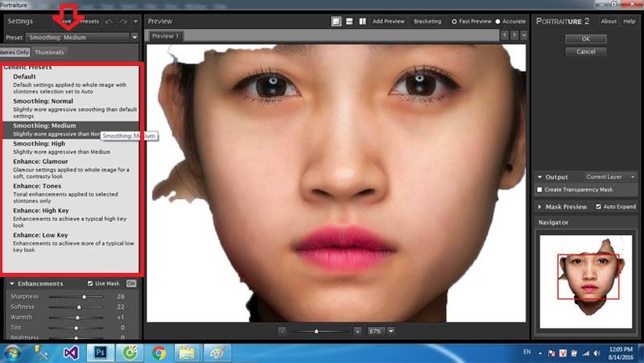This screenshot has width=644, height=363.
Task: Click the Navigator thumbnail image
Action: (x=586, y=281)
